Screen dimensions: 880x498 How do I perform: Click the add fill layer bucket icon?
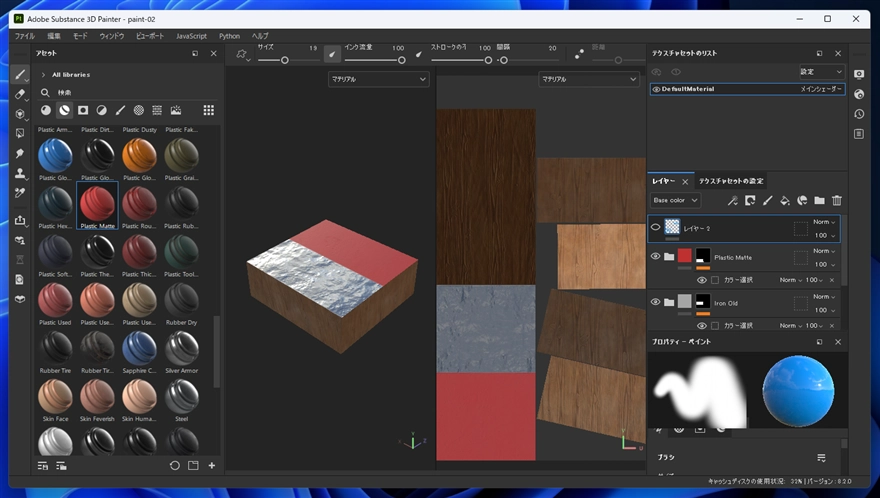(x=785, y=200)
